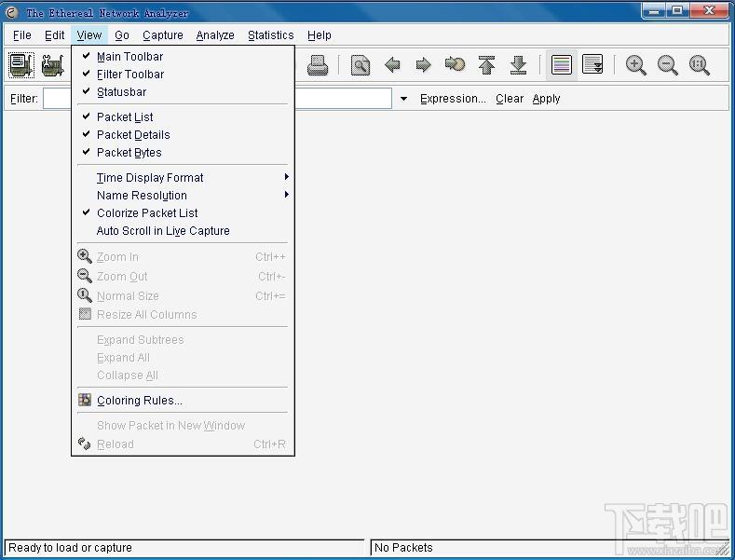Click the capture options toolbar icon
735x560 pixels.
pyautogui.click(x=52, y=64)
